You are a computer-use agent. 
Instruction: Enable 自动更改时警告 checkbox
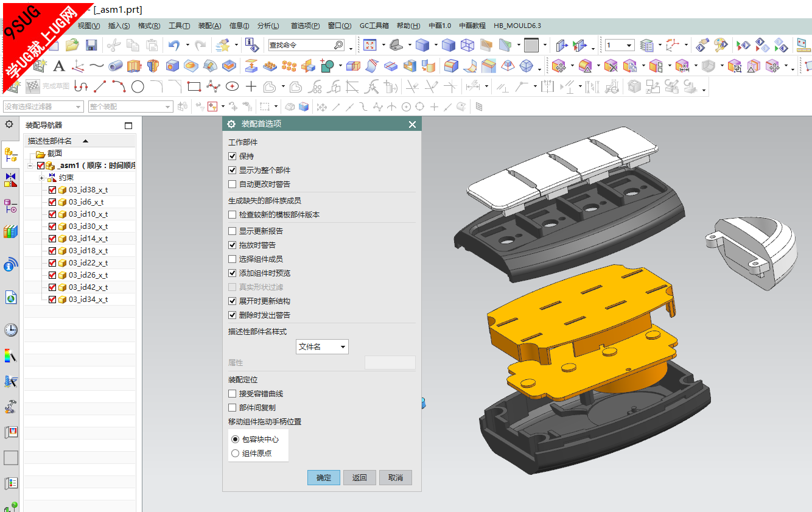click(x=232, y=184)
